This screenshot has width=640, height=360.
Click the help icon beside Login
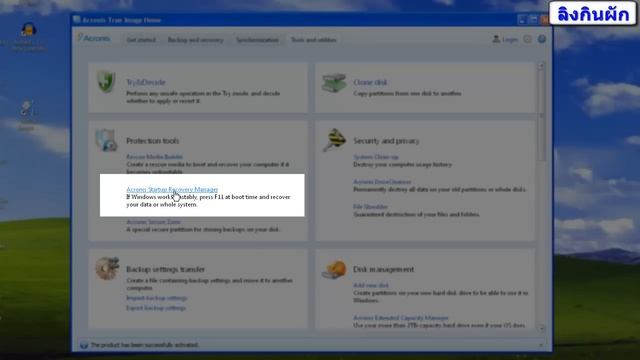coord(542,39)
